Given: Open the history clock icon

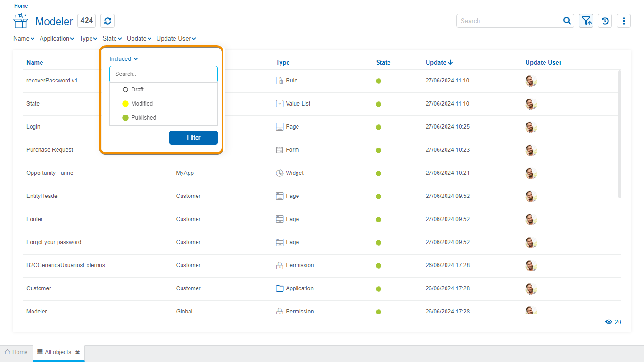Looking at the screenshot, I should click(x=605, y=21).
